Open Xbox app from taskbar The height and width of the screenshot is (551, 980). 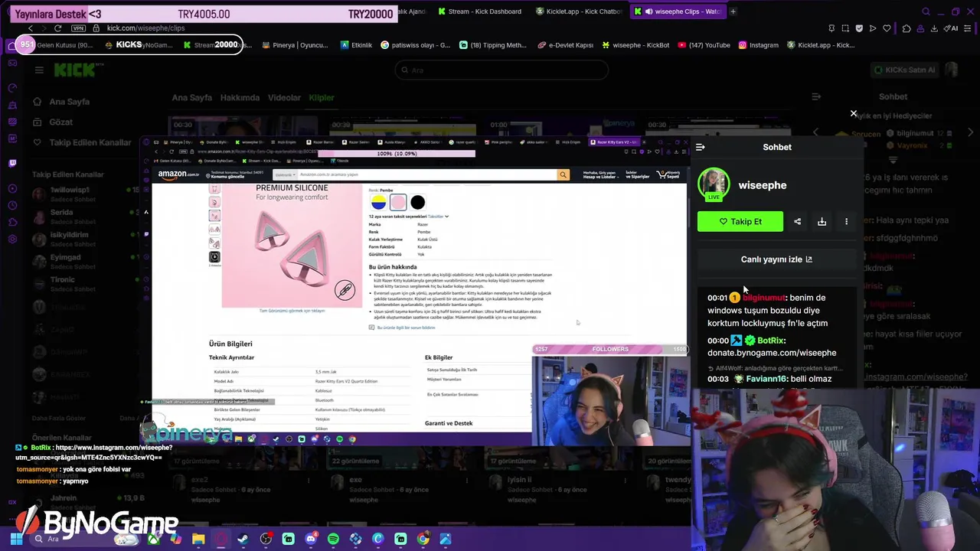pos(154,540)
